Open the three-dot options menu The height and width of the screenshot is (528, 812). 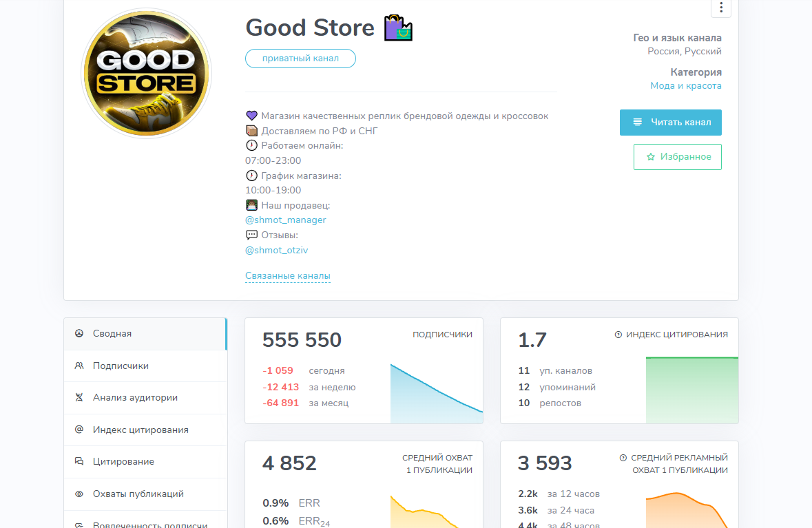tap(721, 8)
